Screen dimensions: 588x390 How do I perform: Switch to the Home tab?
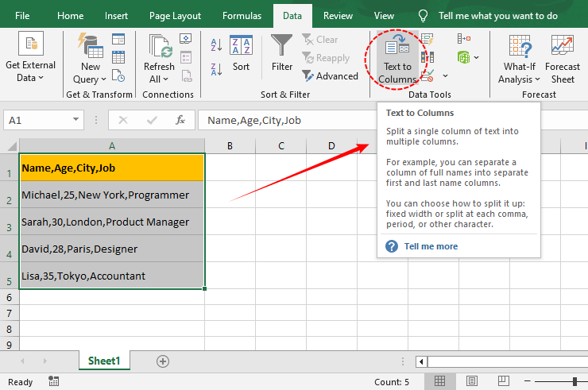70,16
